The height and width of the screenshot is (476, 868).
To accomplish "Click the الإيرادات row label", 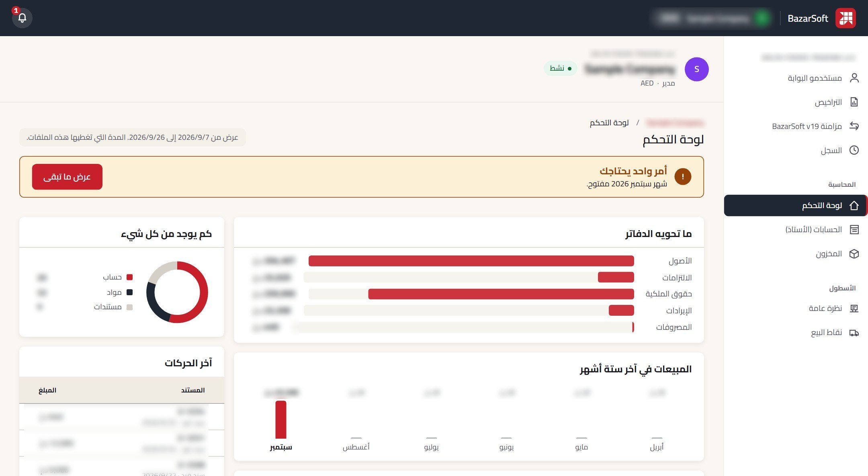I will (x=679, y=311).
